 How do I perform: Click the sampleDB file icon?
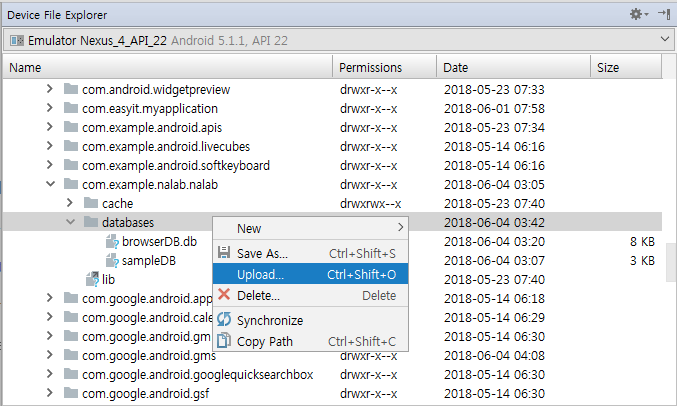(112, 260)
